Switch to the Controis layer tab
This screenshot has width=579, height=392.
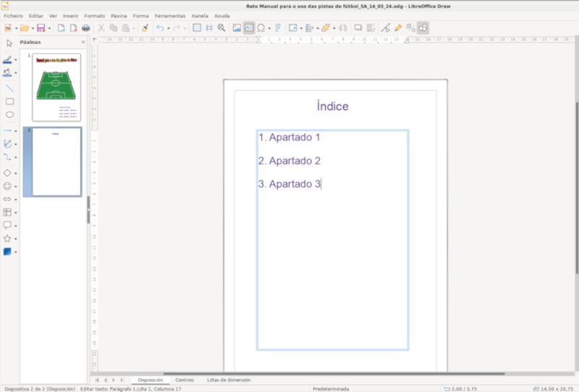coord(185,379)
